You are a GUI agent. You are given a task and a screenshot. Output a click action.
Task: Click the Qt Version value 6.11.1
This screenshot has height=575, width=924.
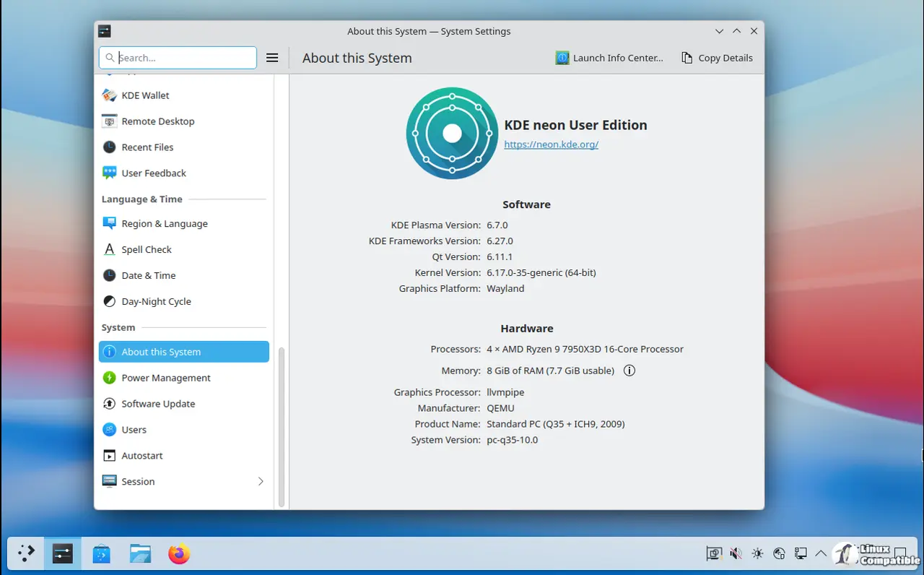498,257
